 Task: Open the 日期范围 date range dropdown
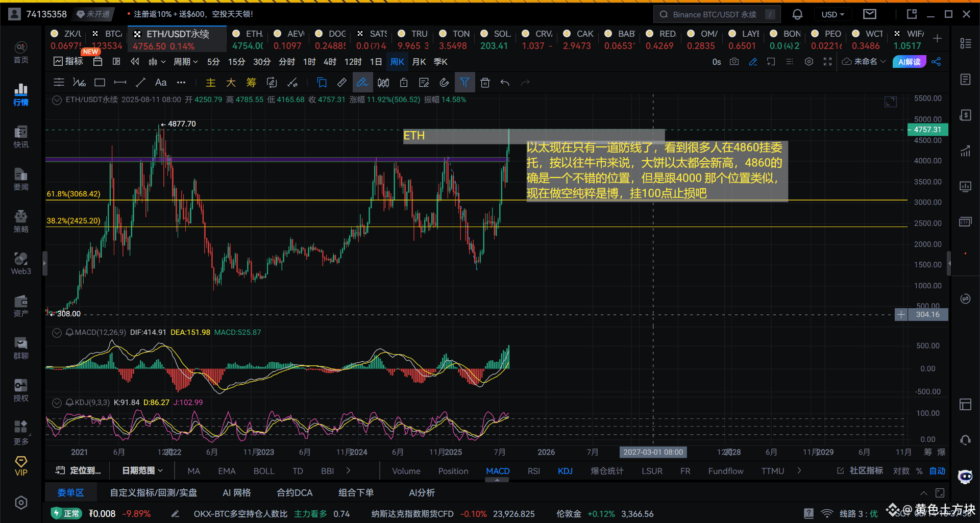click(142, 470)
